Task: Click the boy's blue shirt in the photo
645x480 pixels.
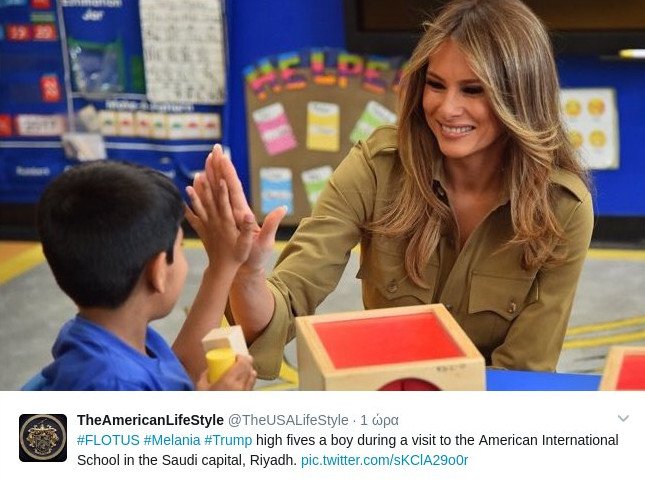Action: [x=111, y=356]
